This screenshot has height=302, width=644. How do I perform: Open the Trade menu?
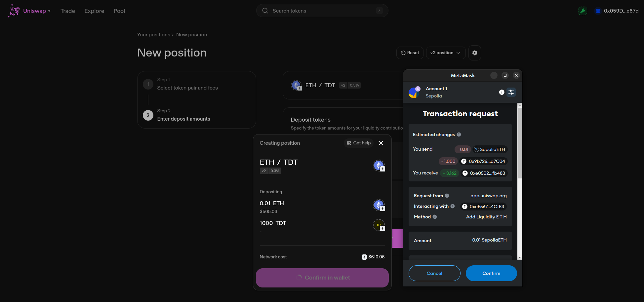pyautogui.click(x=68, y=11)
